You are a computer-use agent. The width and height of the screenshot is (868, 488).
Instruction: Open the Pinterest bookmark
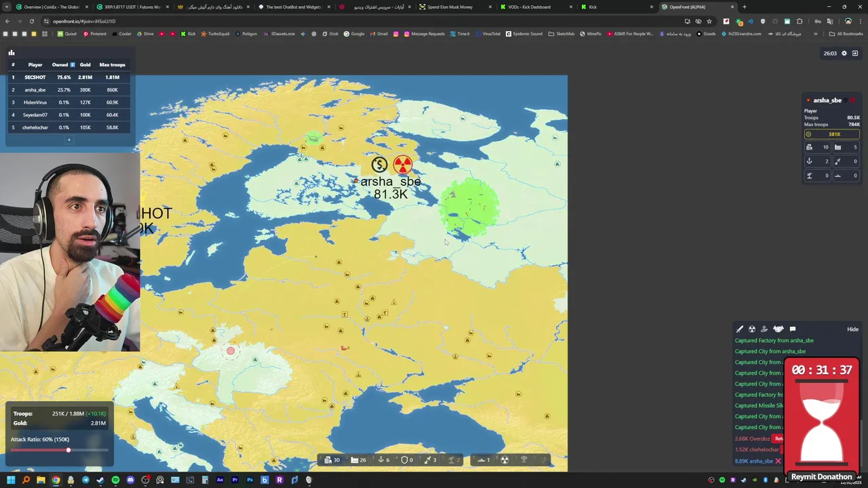(94, 34)
